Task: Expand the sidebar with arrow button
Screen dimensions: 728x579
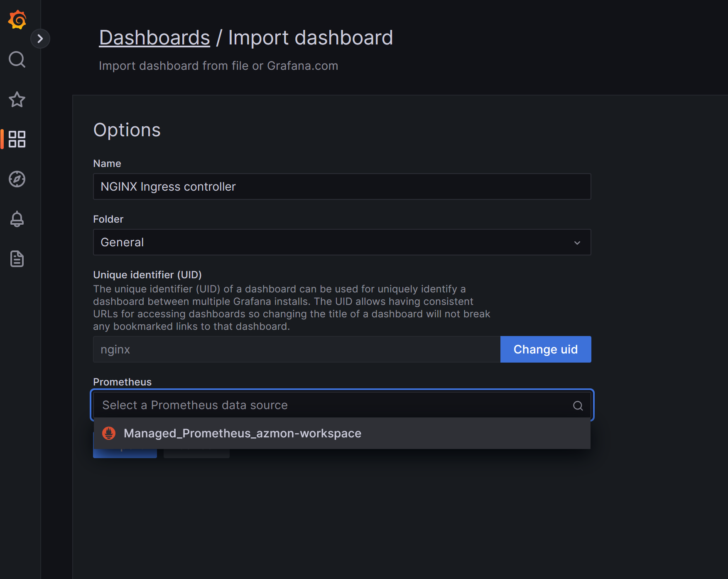Action: point(40,39)
